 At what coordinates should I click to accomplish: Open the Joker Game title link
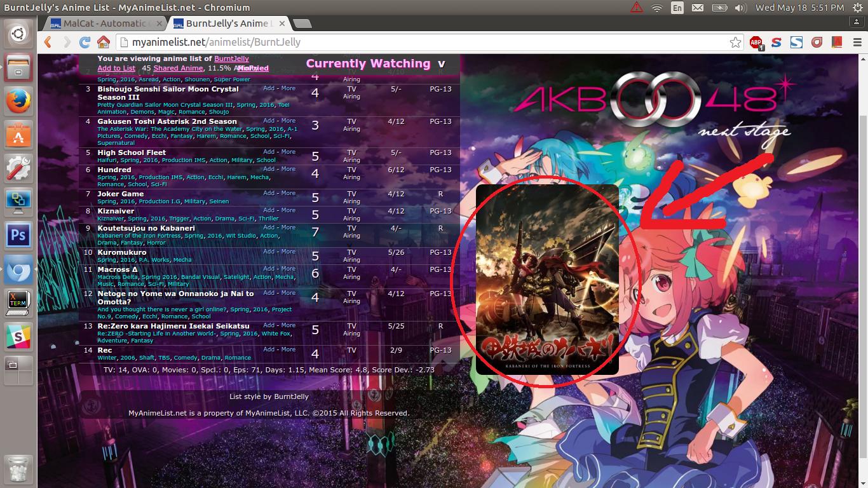click(121, 194)
